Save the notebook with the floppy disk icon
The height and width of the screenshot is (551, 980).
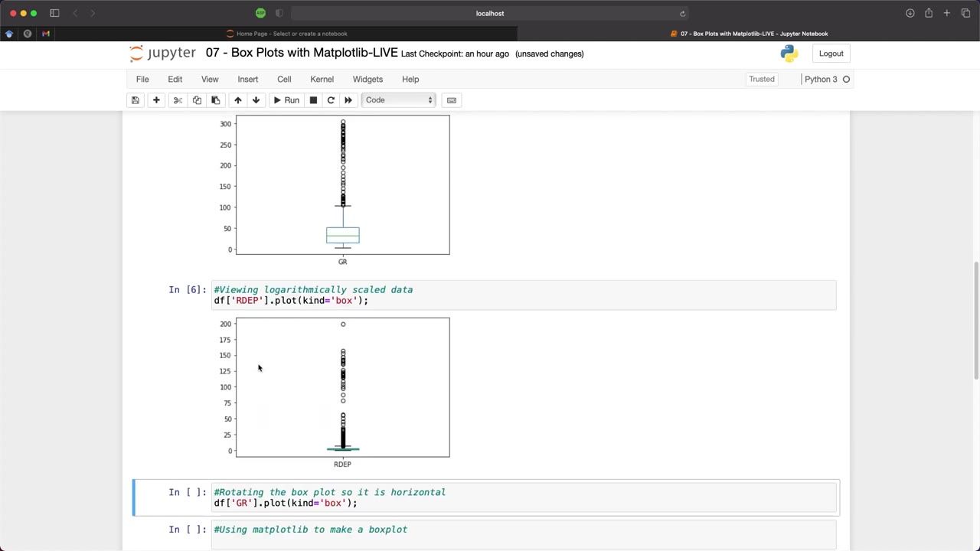pyautogui.click(x=136, y=100)
